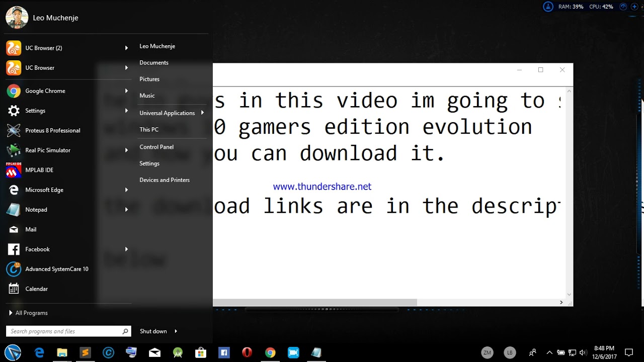The height and width of the screenshot is (362, 644).
Task: Click the ZM circle in taskbar
Action: click(x=487, y=352)
